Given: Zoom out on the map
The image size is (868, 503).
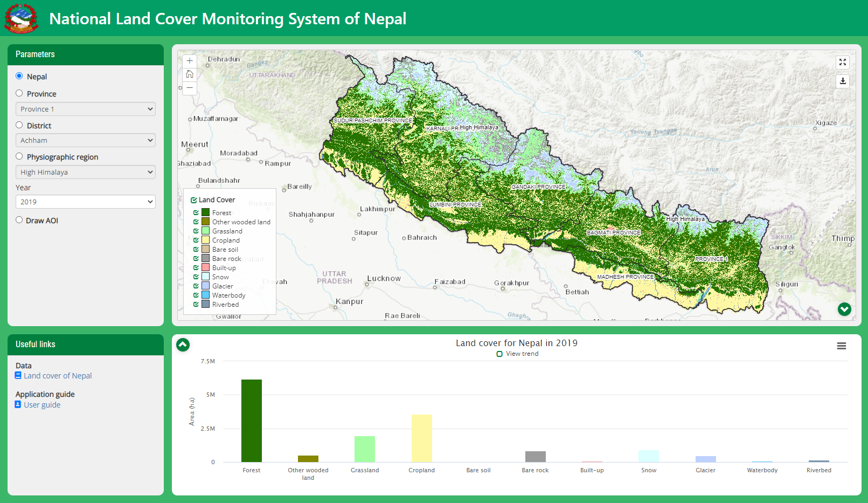Looking at the screenshot, I should (x=190, y=88).
